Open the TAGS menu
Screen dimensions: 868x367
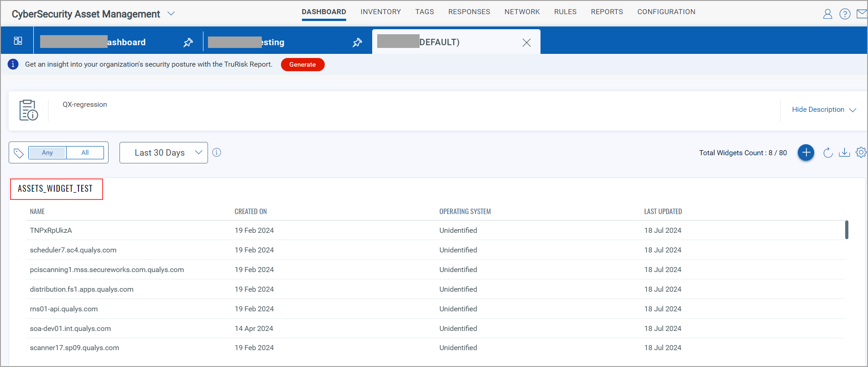coord(425,12)
